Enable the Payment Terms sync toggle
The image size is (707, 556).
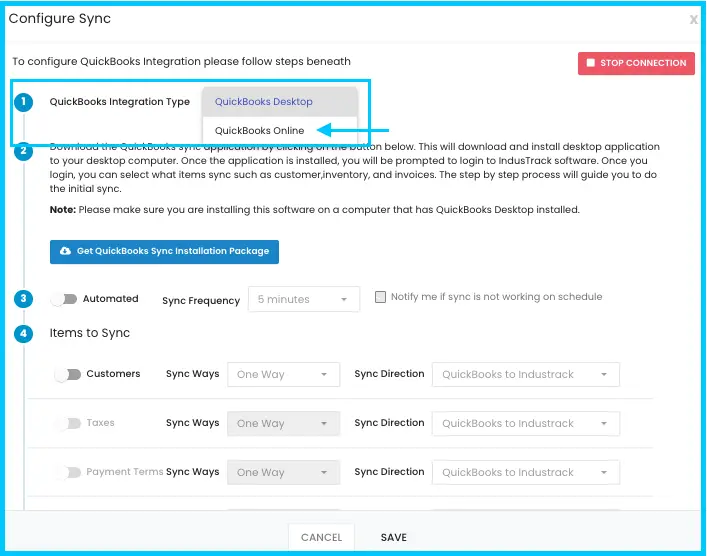[x=67, y=472]
